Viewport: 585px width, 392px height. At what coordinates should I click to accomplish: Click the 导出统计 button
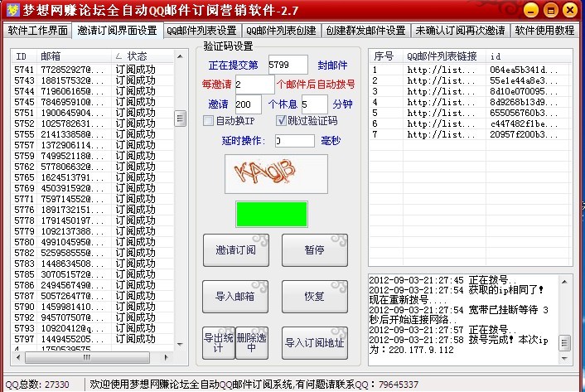point(218,343)
